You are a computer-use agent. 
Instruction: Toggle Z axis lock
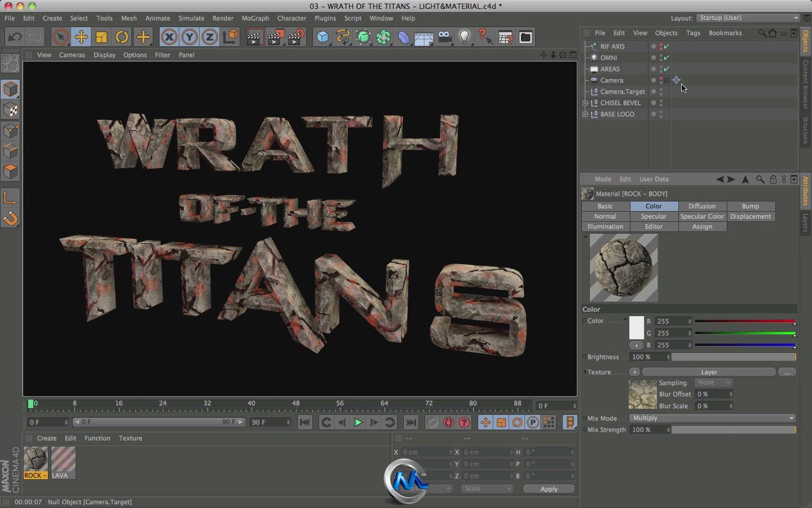[210, 37]
